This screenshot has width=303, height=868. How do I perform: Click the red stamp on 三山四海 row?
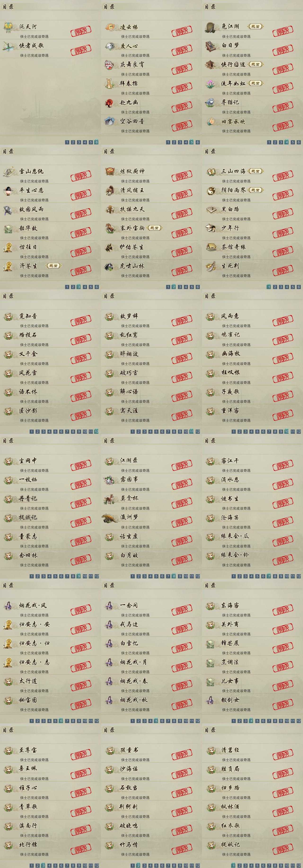[x=283, y=177]
